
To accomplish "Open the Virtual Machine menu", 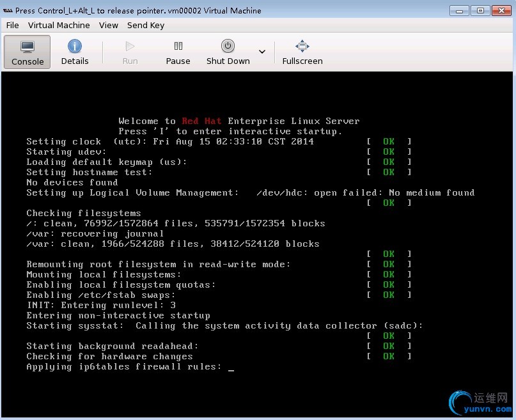I will (59, 26).
